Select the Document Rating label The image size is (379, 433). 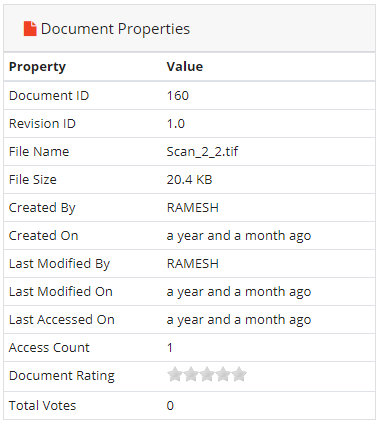pos(62,376)
